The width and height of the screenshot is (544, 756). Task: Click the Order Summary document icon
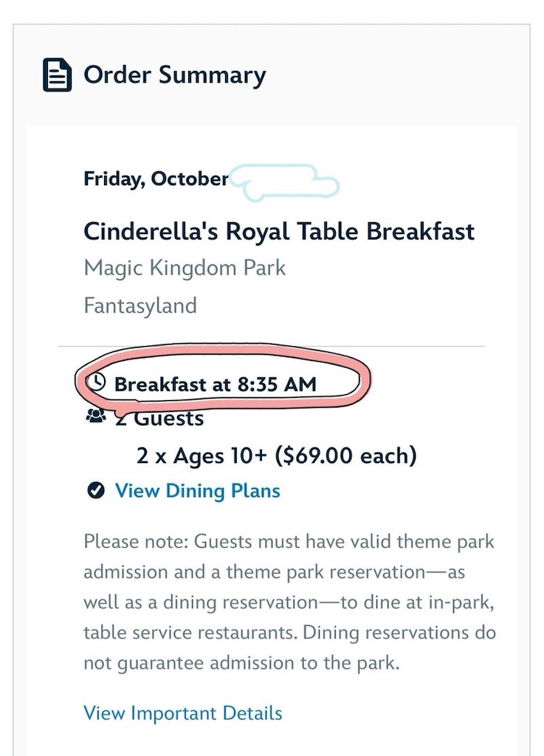point(57,75)
